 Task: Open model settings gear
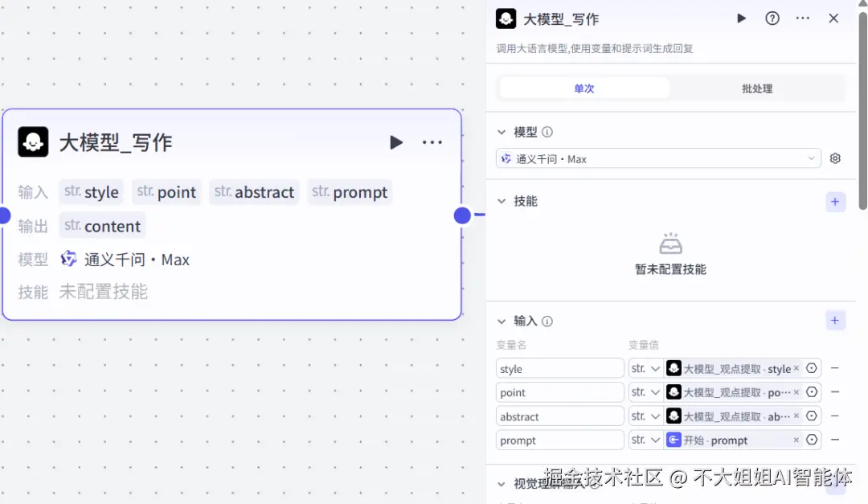(835, 158)
